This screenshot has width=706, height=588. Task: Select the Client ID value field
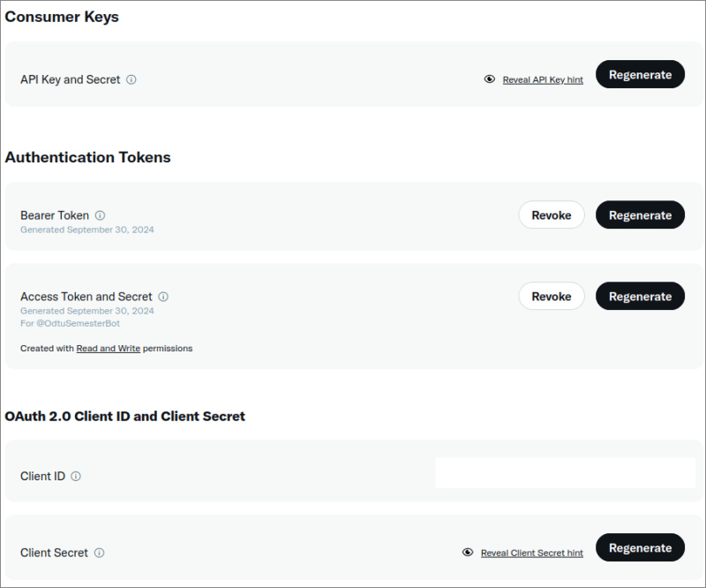[x=564, y=472]
